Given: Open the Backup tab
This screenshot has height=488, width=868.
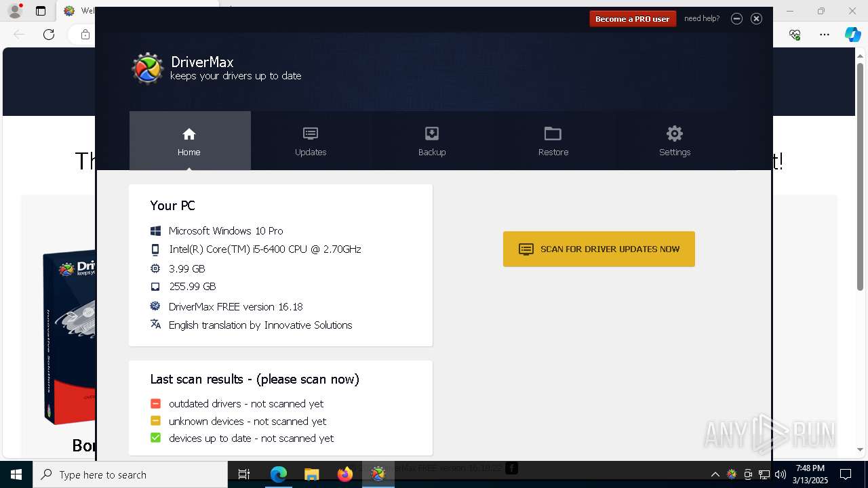Looking at the screenshot, I should click(x=432, y=141).
